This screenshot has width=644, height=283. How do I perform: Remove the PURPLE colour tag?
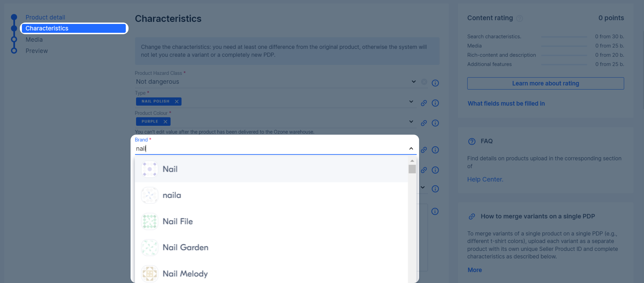click(165, 121)
